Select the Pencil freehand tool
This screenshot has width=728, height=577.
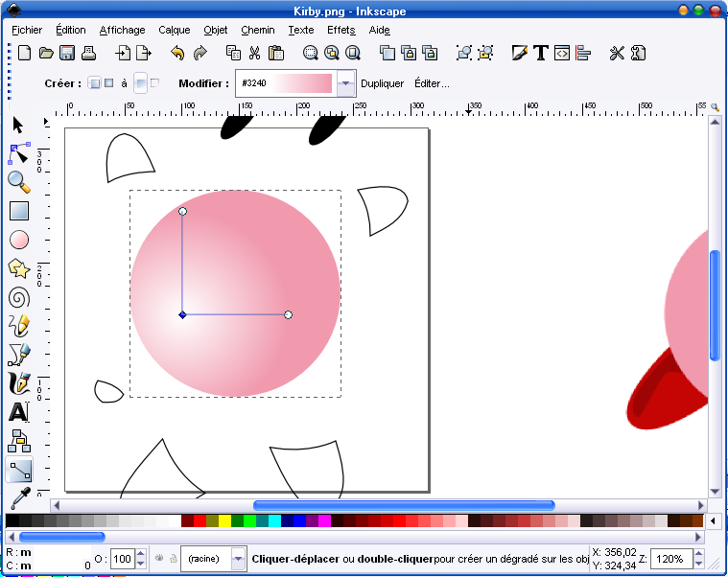(19, 326)
